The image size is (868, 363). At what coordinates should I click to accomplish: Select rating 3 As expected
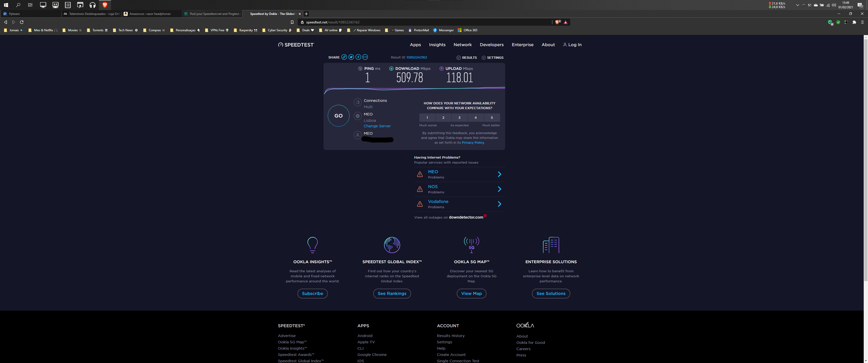459,117
